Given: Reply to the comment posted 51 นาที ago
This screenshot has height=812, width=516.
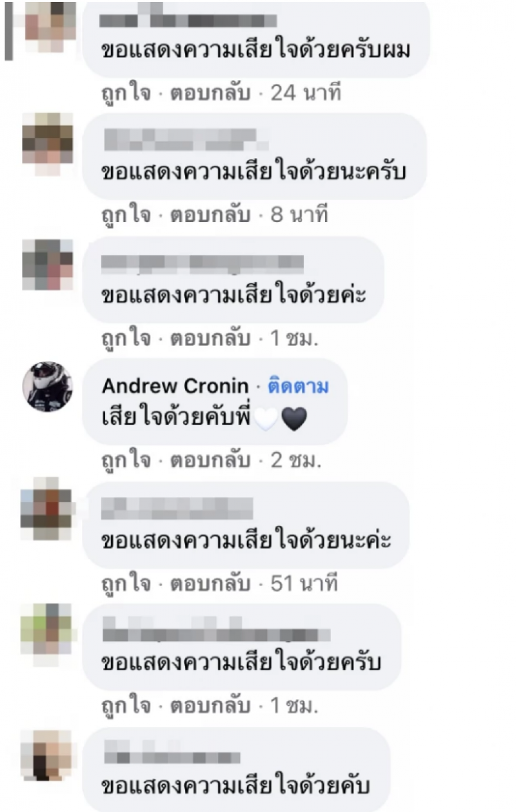Looking at the screenshot, I should 210,584.
